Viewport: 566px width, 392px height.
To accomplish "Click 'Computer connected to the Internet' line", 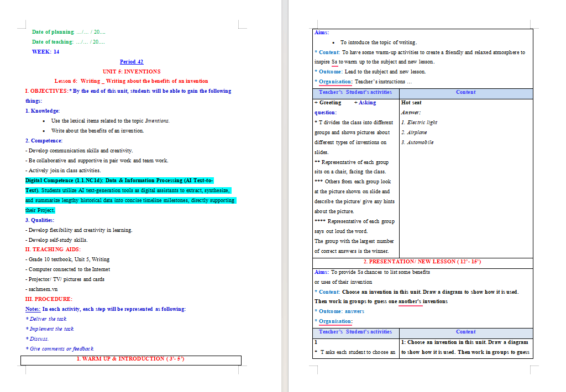I will 68,269.
